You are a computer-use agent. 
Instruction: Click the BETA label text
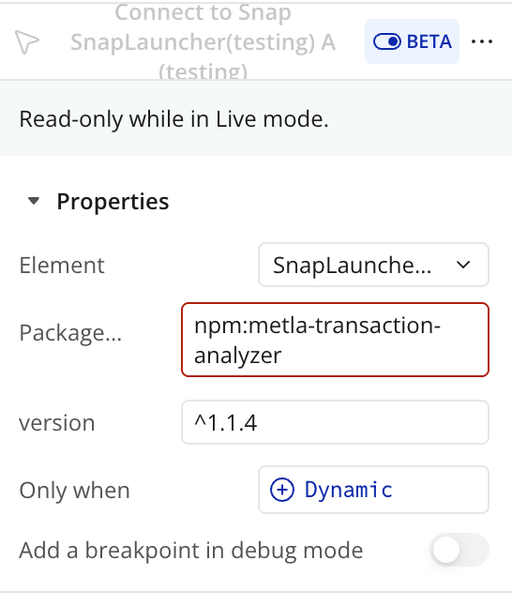pyautogui.click(x=429, y=42)
